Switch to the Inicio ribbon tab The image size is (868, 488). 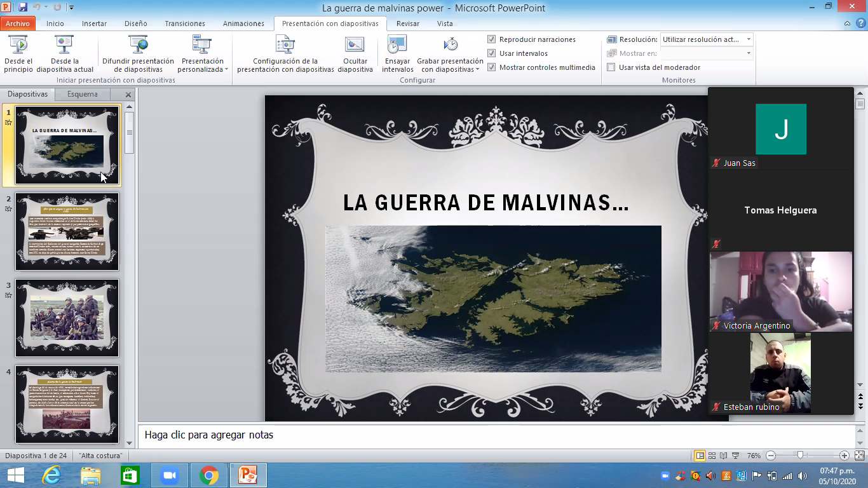click(55, 24)
